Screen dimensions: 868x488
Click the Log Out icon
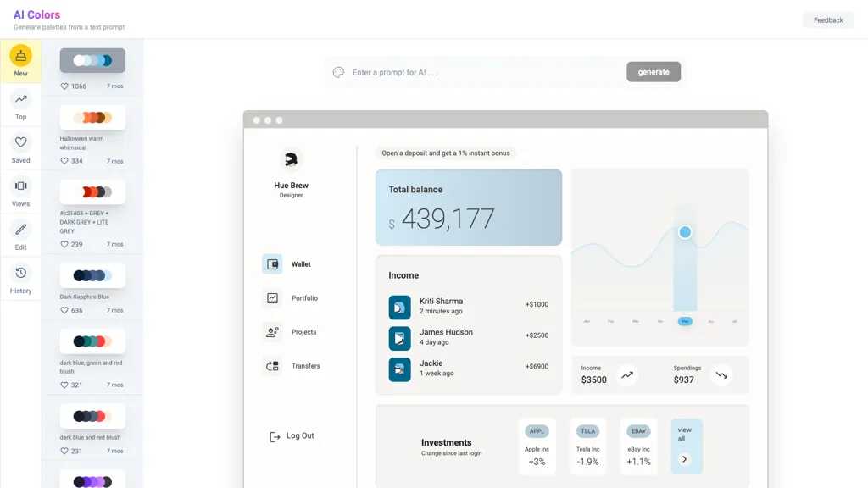275,436
